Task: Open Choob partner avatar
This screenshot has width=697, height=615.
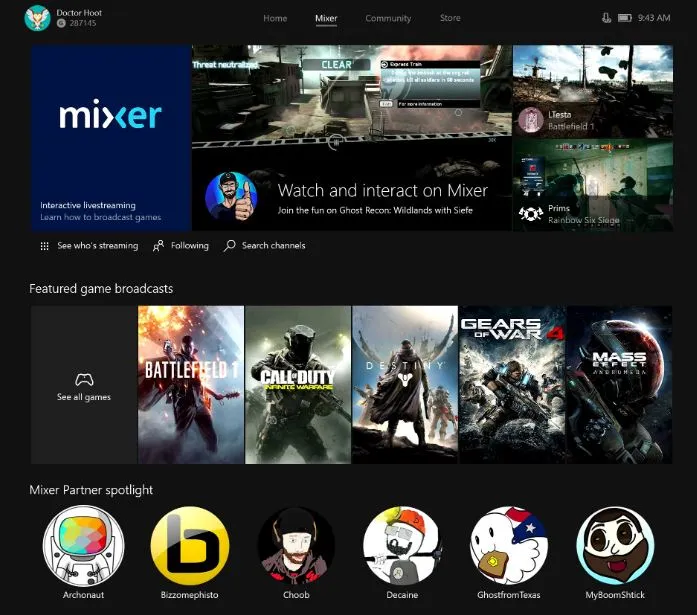Action: tap(296, 546)
